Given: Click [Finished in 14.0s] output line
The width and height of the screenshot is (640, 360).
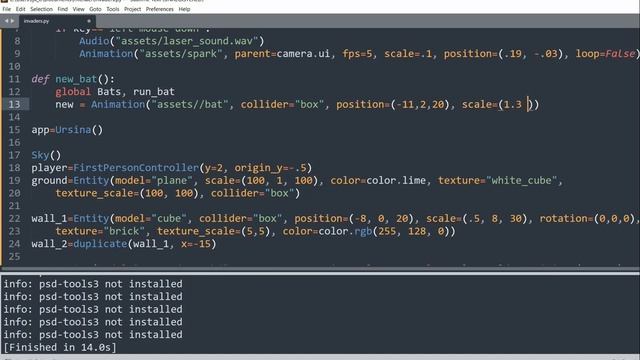Looking at the screenshot, I should click(x=60, y=347).
